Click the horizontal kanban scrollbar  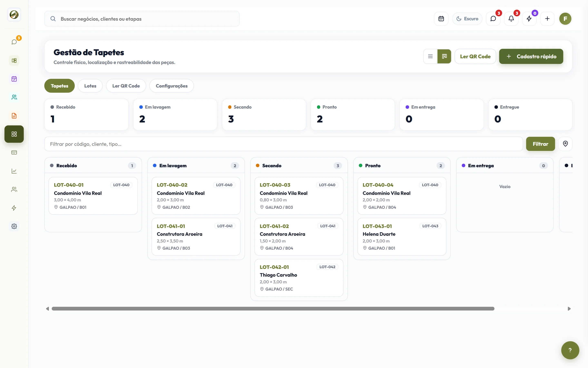point(273,309)
